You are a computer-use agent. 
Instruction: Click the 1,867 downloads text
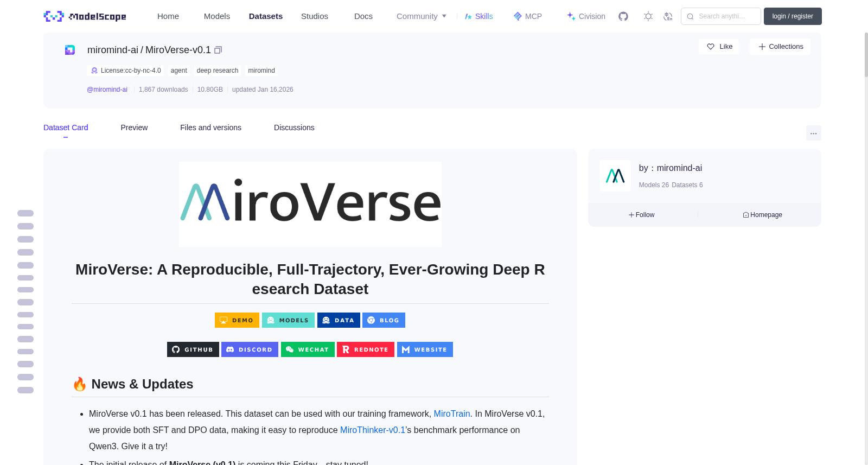point(163,90)
